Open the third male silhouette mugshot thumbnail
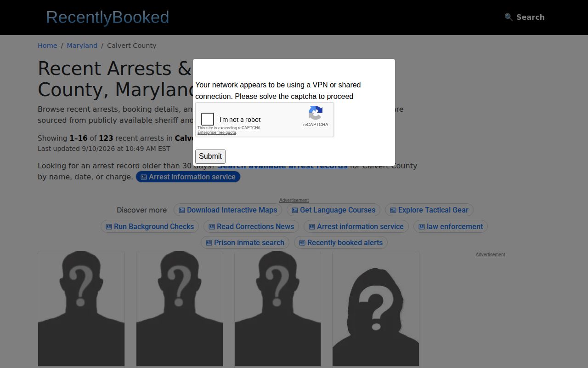 (x=277, y=309)
